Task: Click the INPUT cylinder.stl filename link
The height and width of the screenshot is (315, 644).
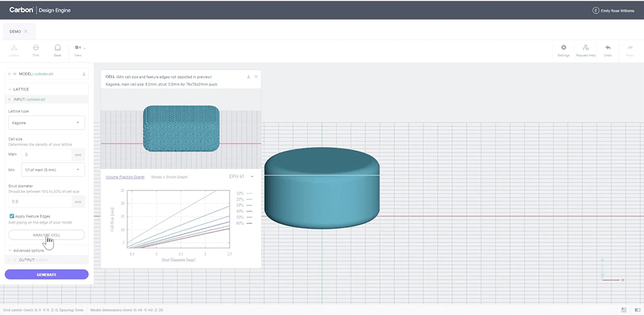Action: click(36, 99)
